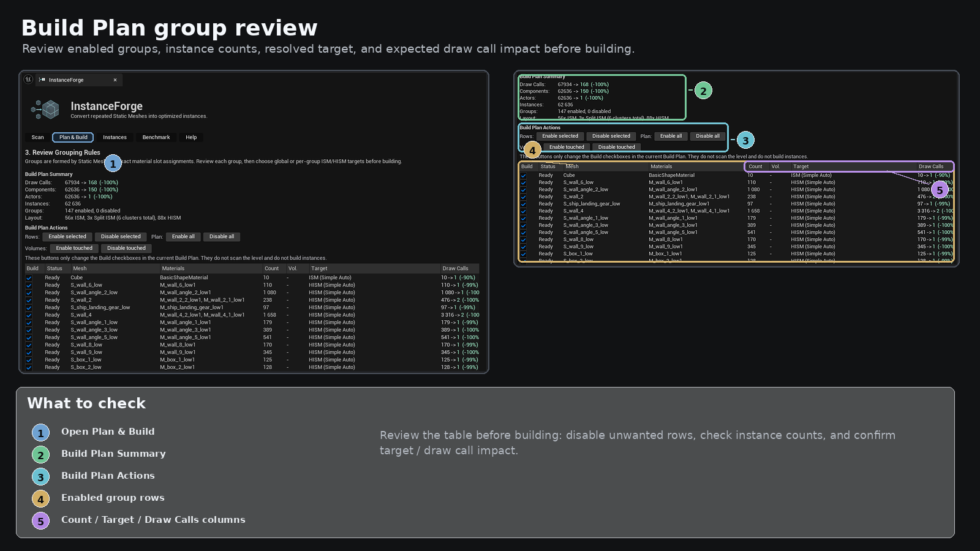Uncheck Build for S_wall_9_low in left table
Screen dimensions: 980x551
(29, 353)
